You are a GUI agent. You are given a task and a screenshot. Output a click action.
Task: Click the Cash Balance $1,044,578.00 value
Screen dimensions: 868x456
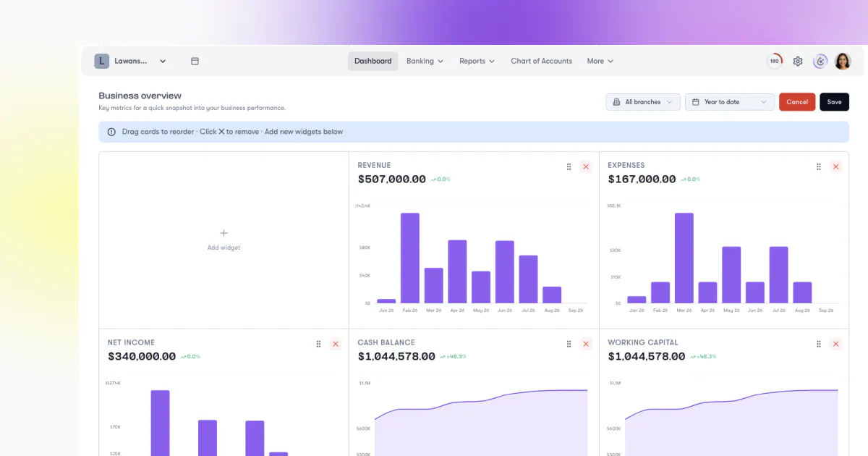[x=396, y=357]
